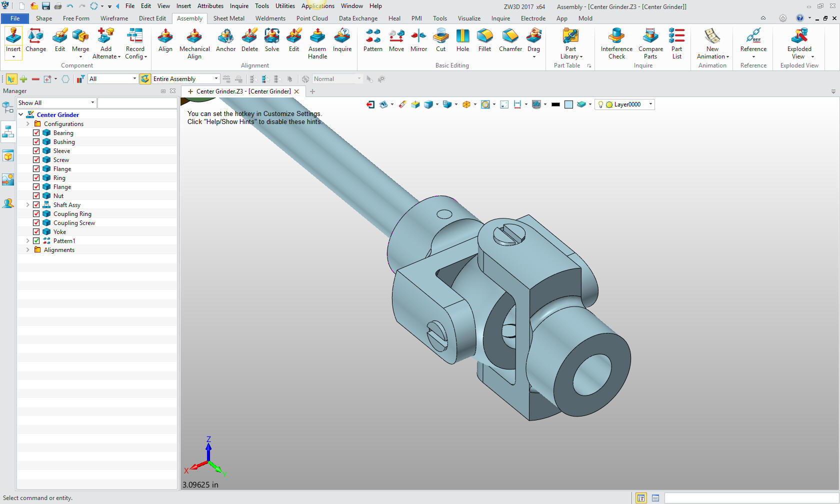
Task: Toggle the Coupling Ring checkbox
Action: tap(36, 214)
